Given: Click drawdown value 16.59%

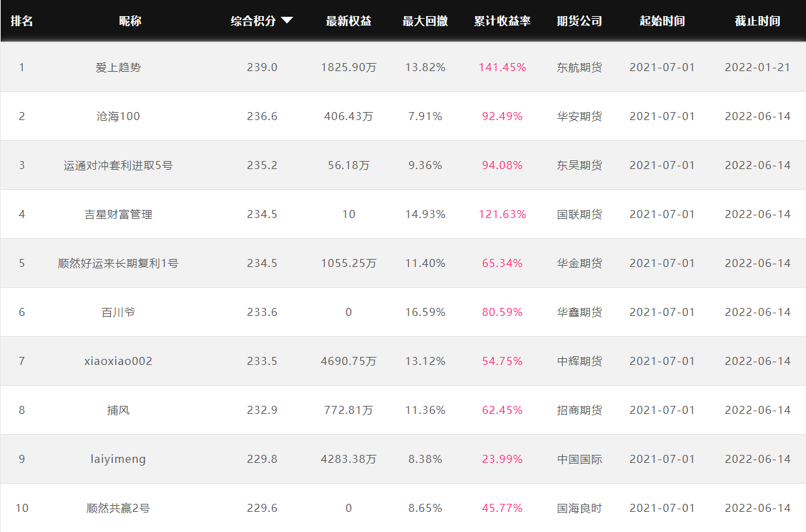Looking at the screenshot, I should click(x=425, y=312).
